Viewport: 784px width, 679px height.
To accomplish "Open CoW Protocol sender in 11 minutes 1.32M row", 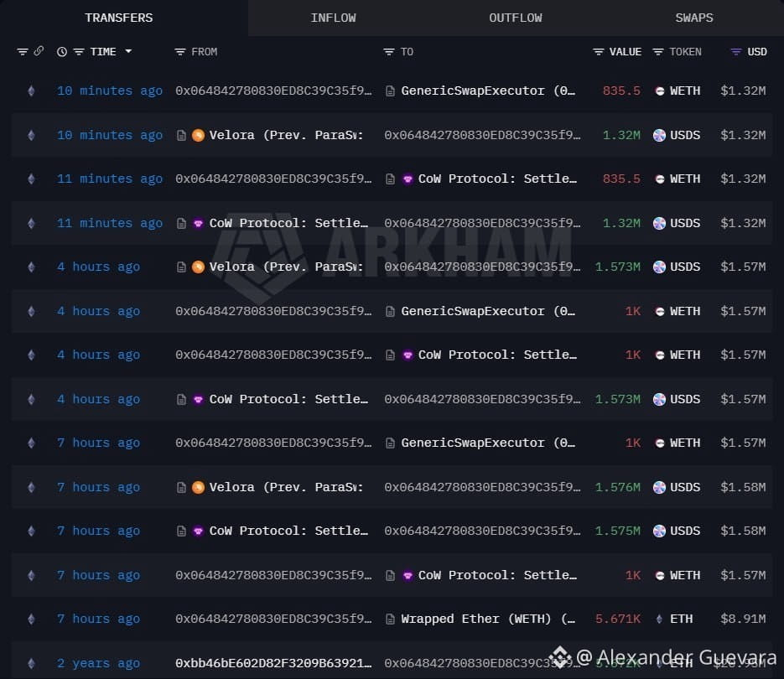I will point(288,223).
